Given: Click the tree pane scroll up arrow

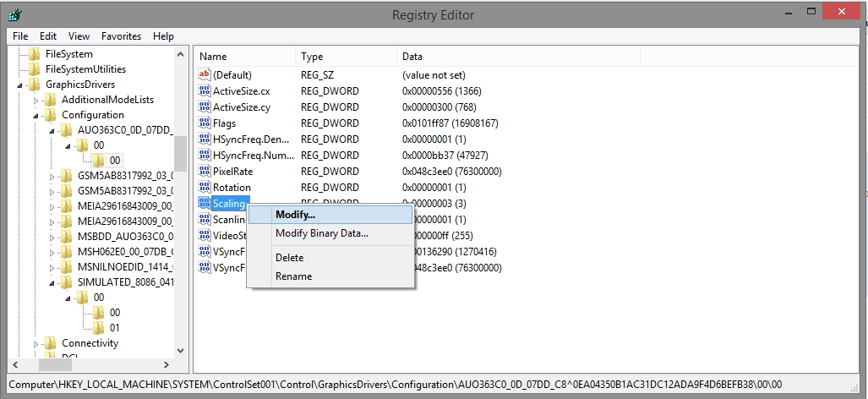Looking at the screenshot, I should coord(181,54).
